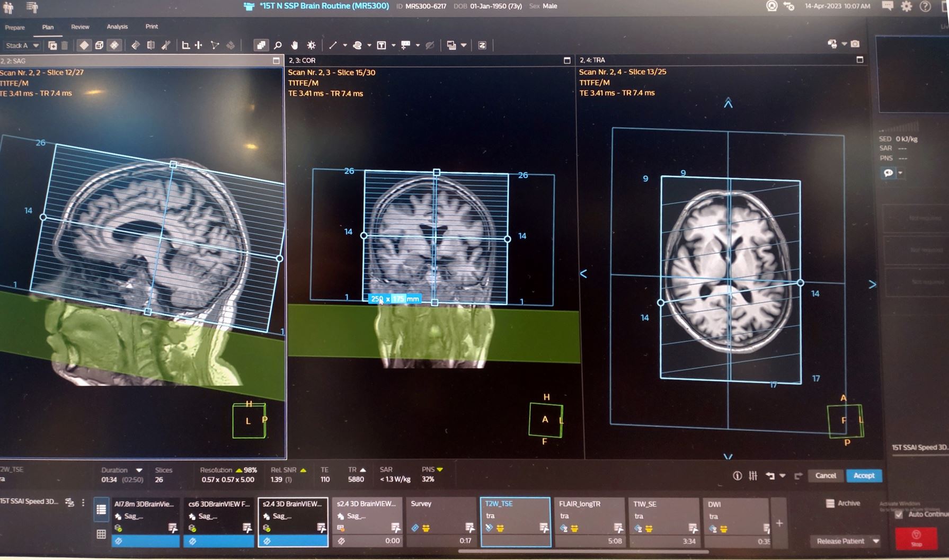Open the settings gear icon
Screen dimensions: 949x560
pos(907,6)
